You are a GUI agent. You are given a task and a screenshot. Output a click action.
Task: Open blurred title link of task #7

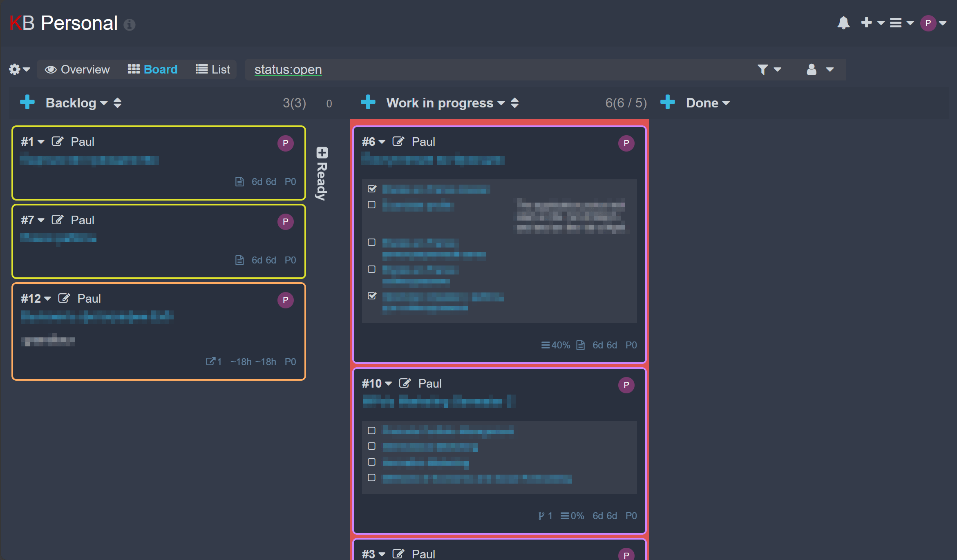[58, 238]
